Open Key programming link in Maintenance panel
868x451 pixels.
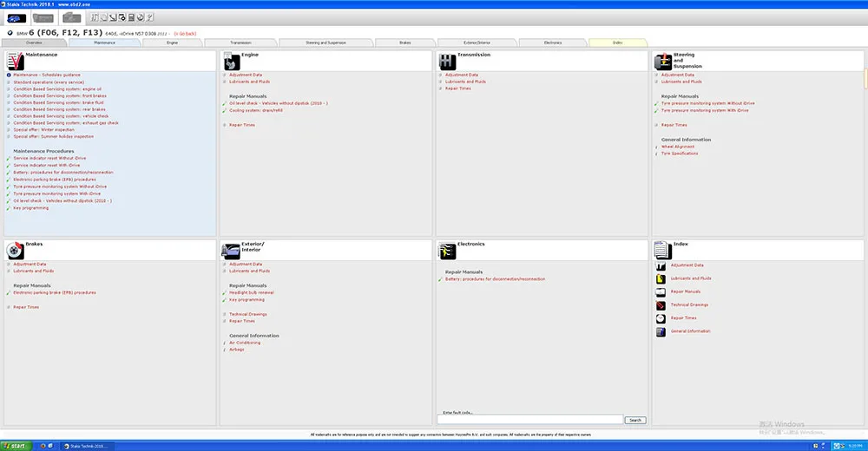coord(31,208)
